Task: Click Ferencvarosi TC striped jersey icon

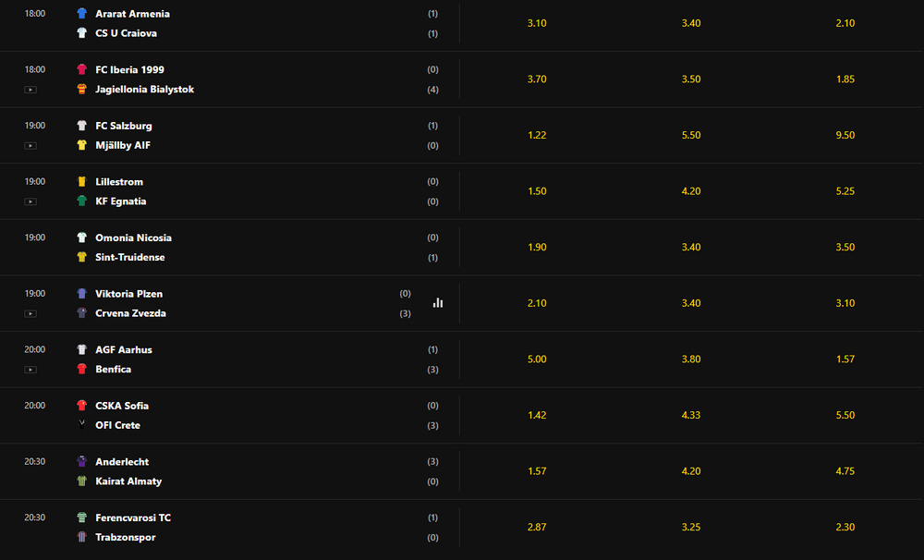Action: pos(82,517)
